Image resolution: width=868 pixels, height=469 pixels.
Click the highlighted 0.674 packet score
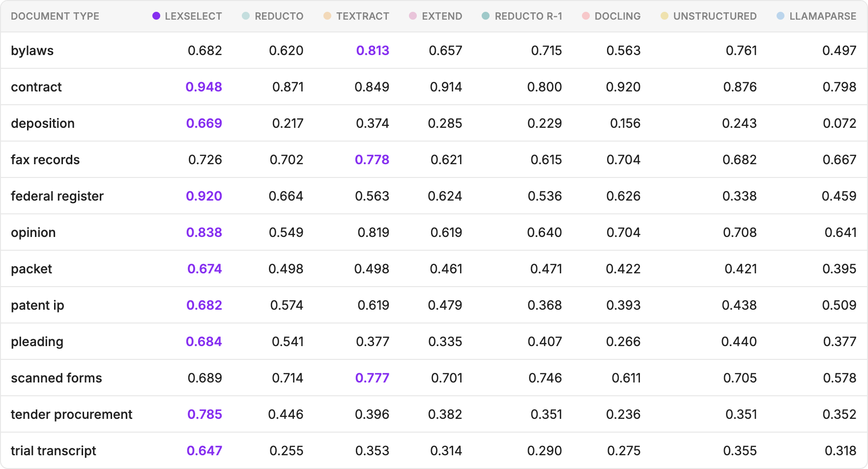pos(204,269)
